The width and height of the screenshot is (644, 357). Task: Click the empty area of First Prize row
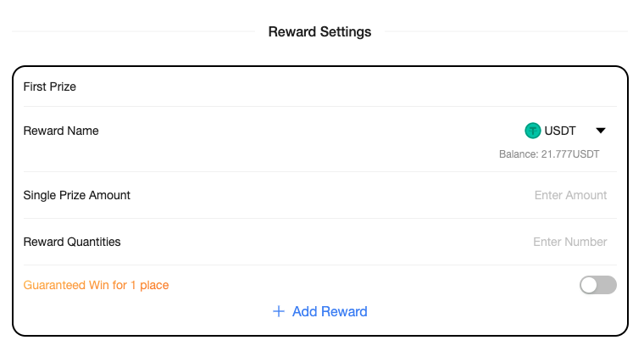point(339,86)
